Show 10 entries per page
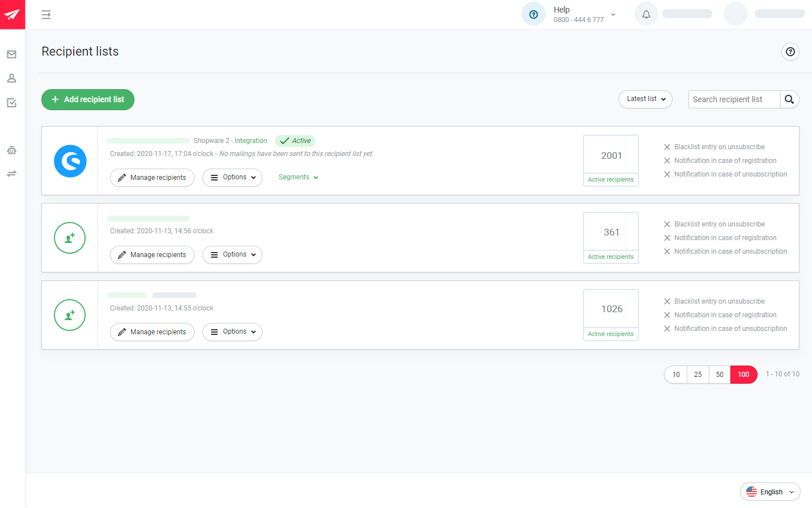 pyautogui.click(x=676, y=375)
